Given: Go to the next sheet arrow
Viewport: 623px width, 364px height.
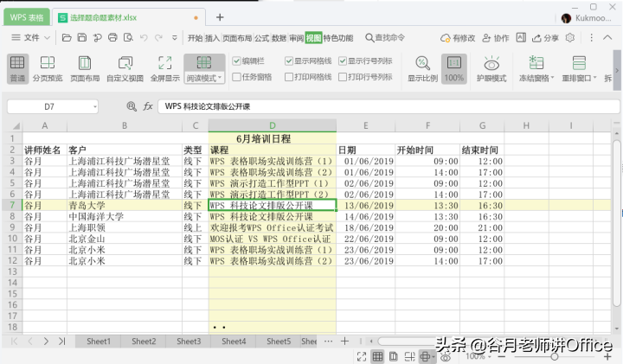Looking at the screenshot, I should coord(46,341).
